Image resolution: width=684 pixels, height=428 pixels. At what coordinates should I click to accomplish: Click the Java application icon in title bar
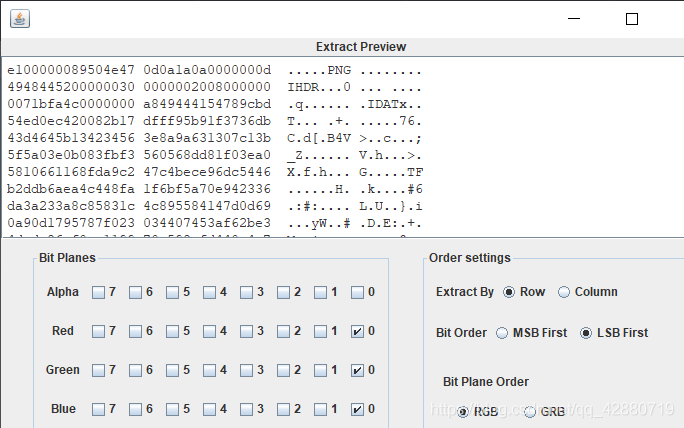pos(20,19)
